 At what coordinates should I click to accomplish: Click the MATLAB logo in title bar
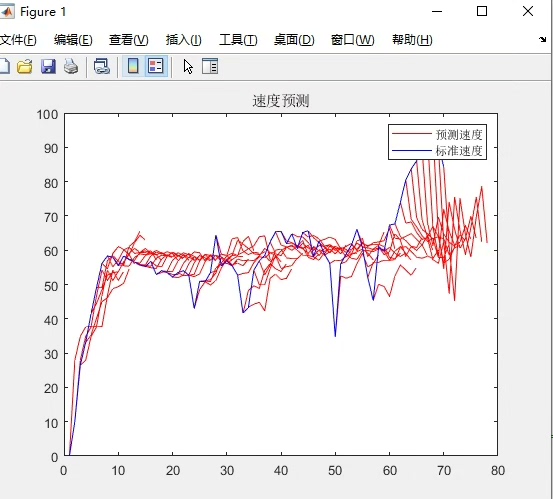(x=6, y=12)
